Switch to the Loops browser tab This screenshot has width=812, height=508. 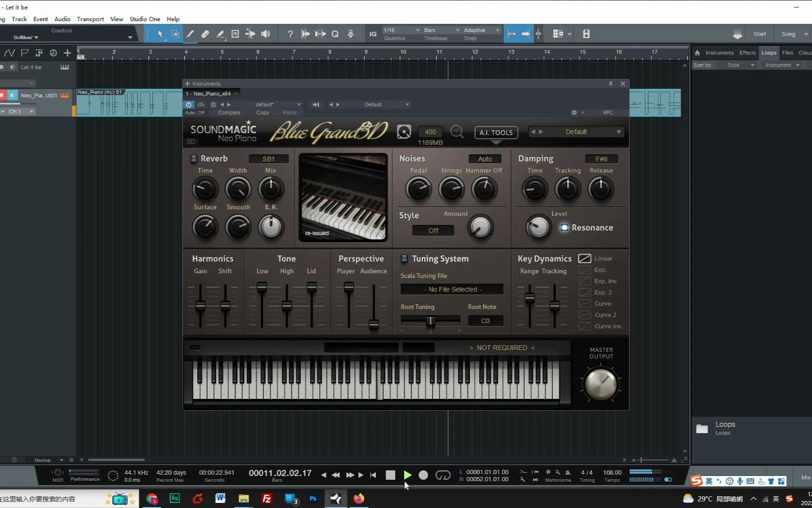(769, 53)
